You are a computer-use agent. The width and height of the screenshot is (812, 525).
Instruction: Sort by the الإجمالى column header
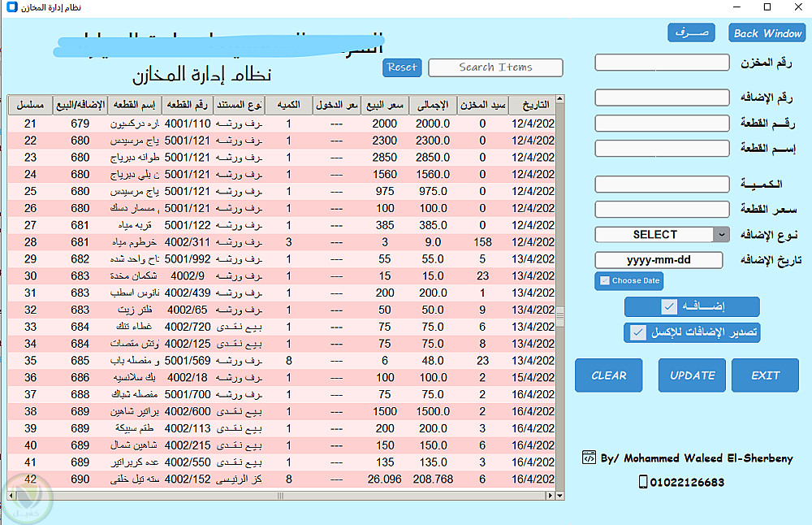(x=433, y=105)
